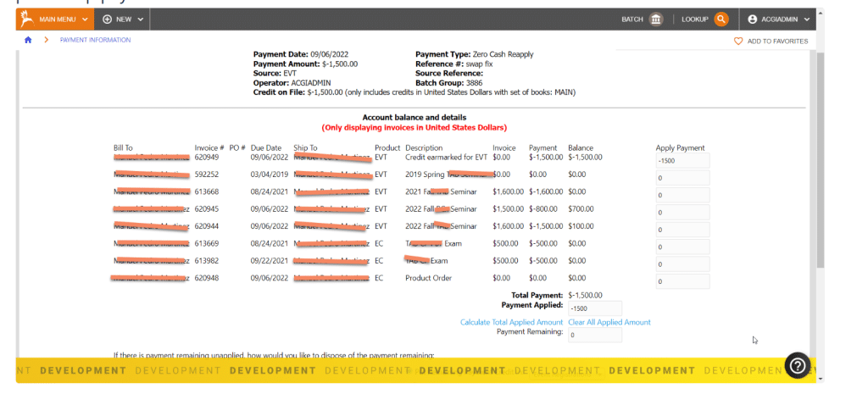Click red 'Only displaying invoices' notice
The height and width of the screenshot is (394, 868).
(414, 128)
